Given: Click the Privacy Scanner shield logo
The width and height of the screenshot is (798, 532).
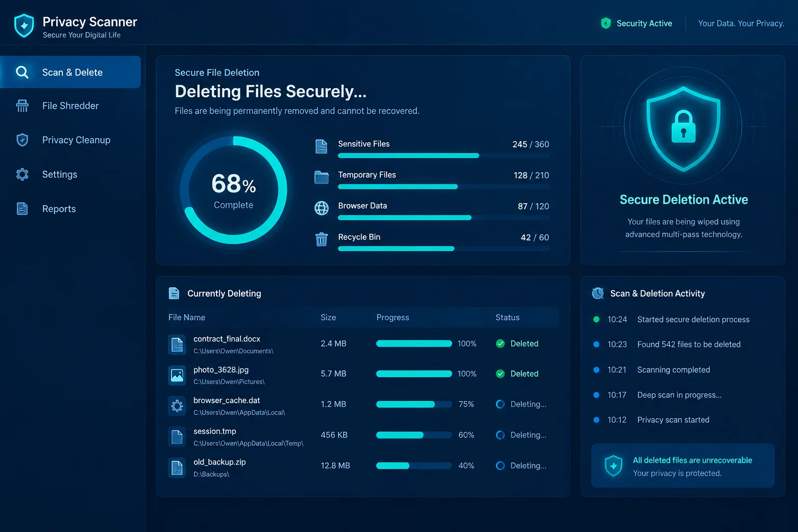Looking at the screenshot, I should pyautogui.click(x=24, y=26).
